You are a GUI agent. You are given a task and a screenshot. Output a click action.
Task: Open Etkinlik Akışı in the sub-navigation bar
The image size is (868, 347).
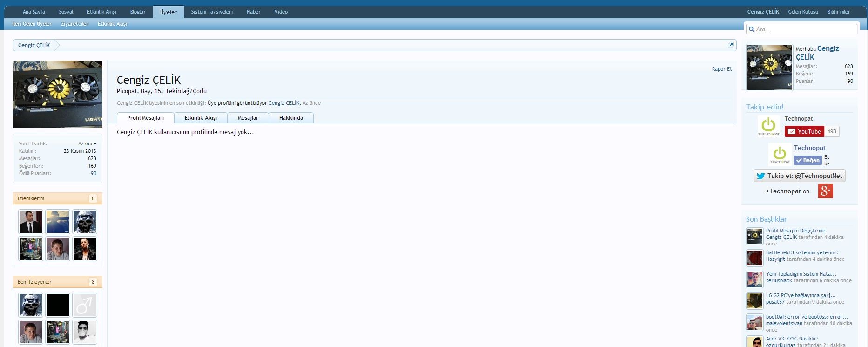pos(112,24)
